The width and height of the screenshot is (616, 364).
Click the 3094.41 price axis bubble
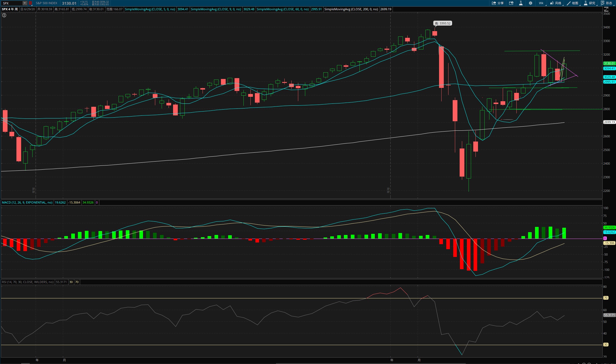click(x=609, y=68)
